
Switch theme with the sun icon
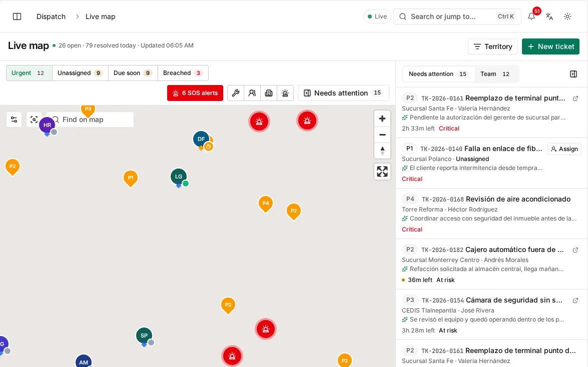click(x=567, y=16)
